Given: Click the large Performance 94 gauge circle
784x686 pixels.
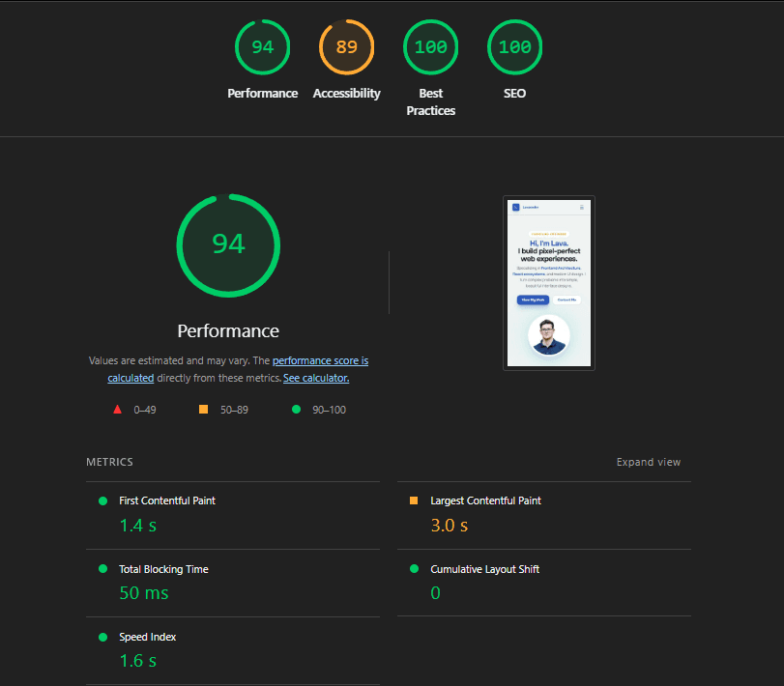Looking at the screenshot, I should click(228, 244).
